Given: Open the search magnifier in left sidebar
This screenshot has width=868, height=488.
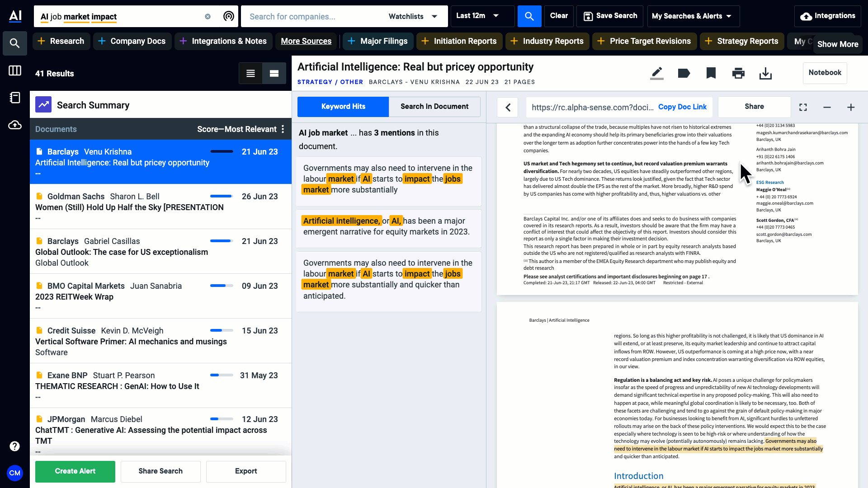Looking at the screenshot, I should 15,43.
